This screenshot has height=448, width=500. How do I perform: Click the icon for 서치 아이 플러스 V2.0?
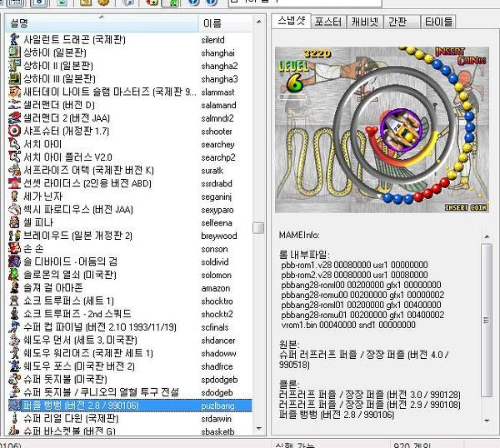click(x=14, y=157)
